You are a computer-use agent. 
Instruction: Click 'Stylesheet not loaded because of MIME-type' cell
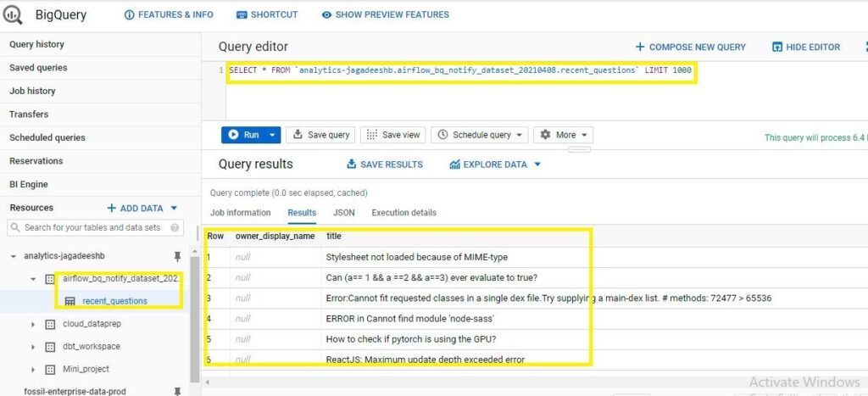pyautogui.click(x=417, y=257)
